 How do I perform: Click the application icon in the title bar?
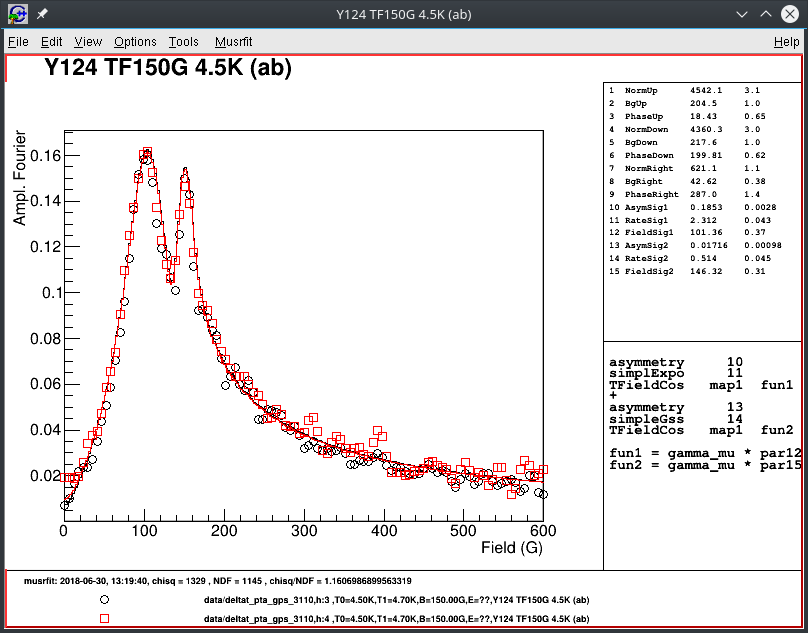17,15
